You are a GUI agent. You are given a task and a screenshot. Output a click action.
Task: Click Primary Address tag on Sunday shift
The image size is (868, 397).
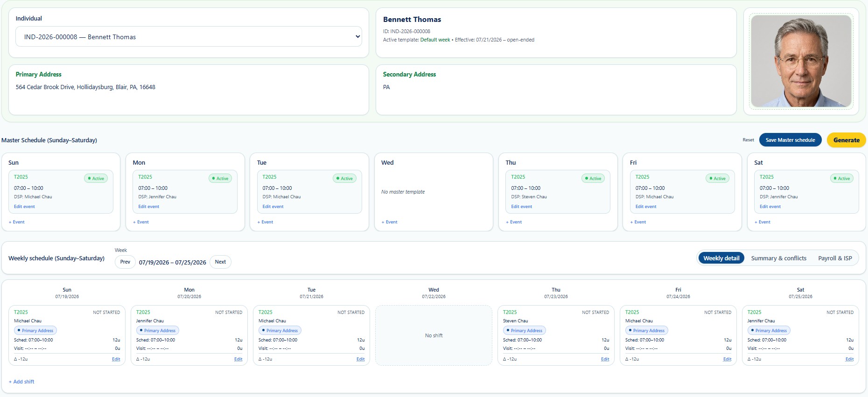pos(35,330)
